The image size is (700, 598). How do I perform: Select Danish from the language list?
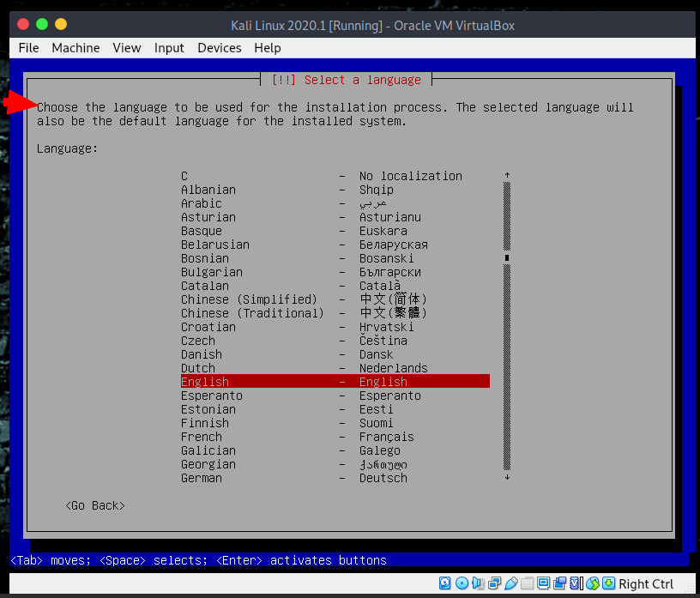[335, 354]
